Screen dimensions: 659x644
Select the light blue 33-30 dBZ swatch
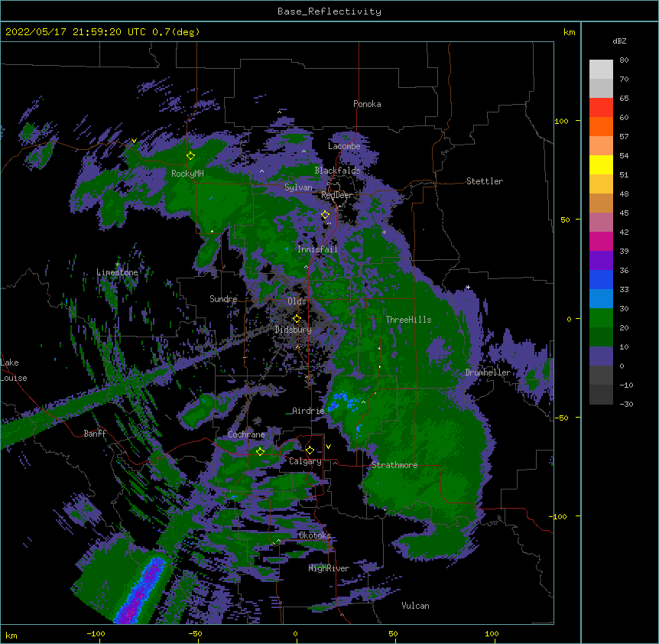point(601,298)
